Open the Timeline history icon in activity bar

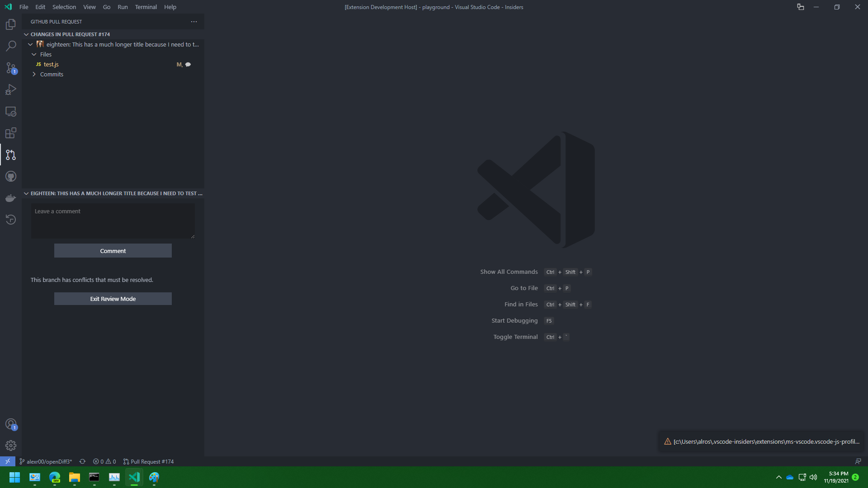click(x=11, y=220)
